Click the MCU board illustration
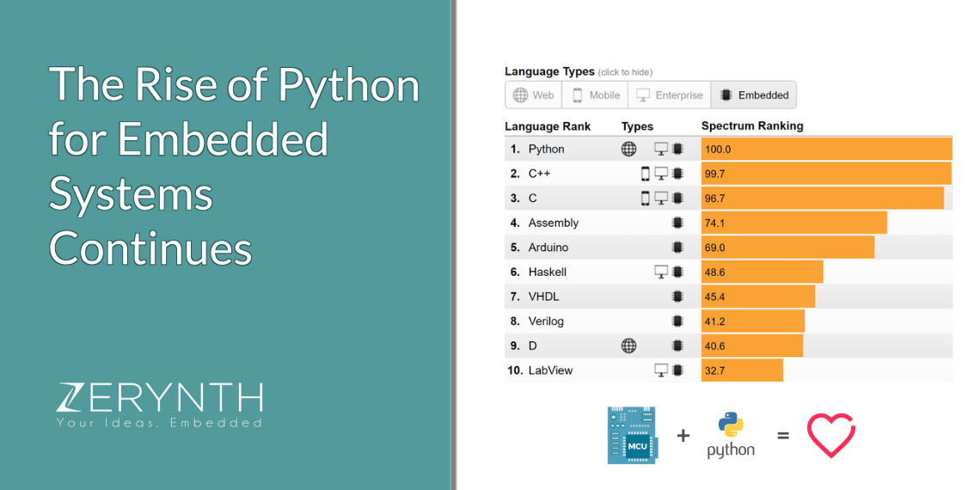The width and height of the screenshot is (980, 490). [631, 435]
